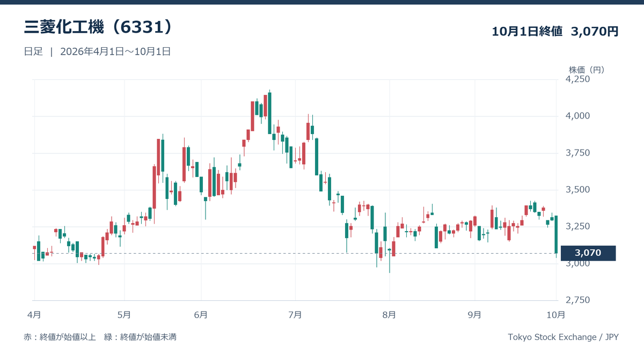Click the 3,750 y-axis label
Image resolution: width=644 pixels, height=362 pixels.
tap(577, 153)
